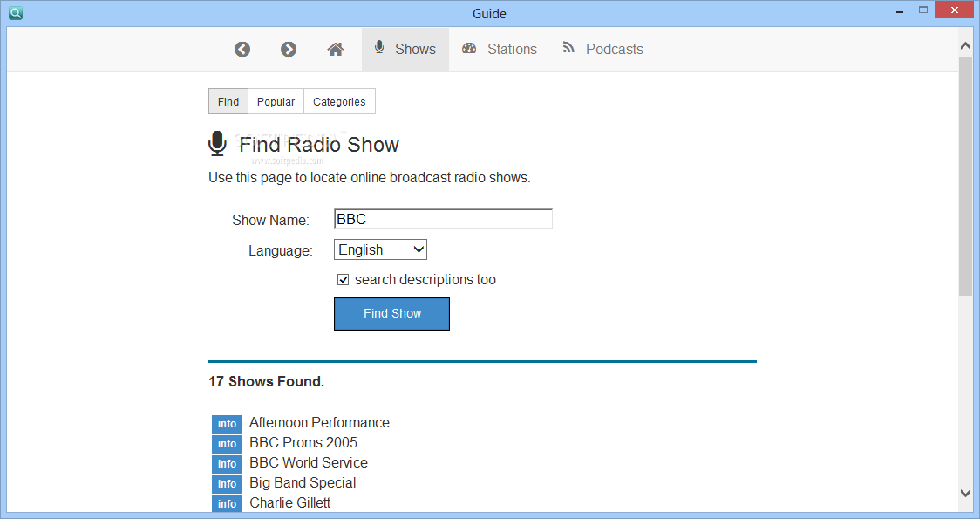Open info for BBC World Service
Screen dimensions: 980x519
[227, 464]
